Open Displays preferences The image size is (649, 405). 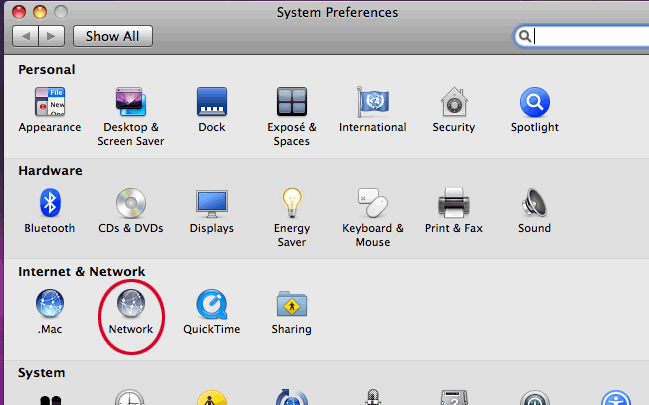(x=212, y=204)
